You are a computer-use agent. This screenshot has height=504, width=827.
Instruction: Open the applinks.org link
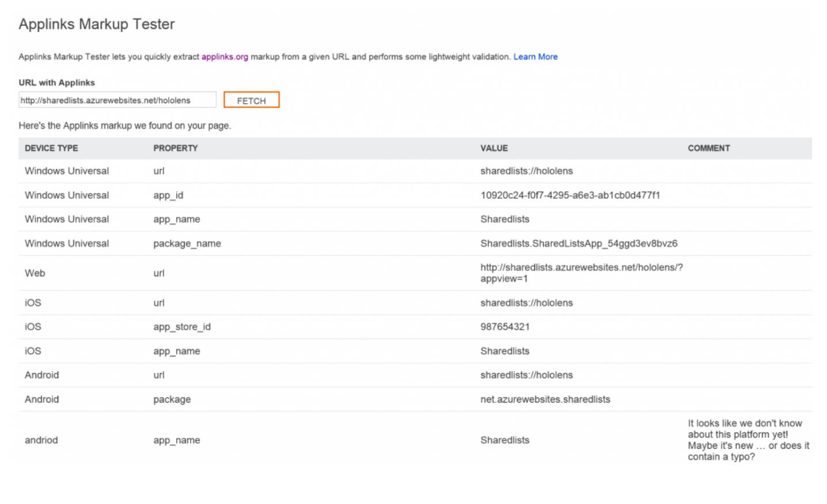[x=225, y=56]
